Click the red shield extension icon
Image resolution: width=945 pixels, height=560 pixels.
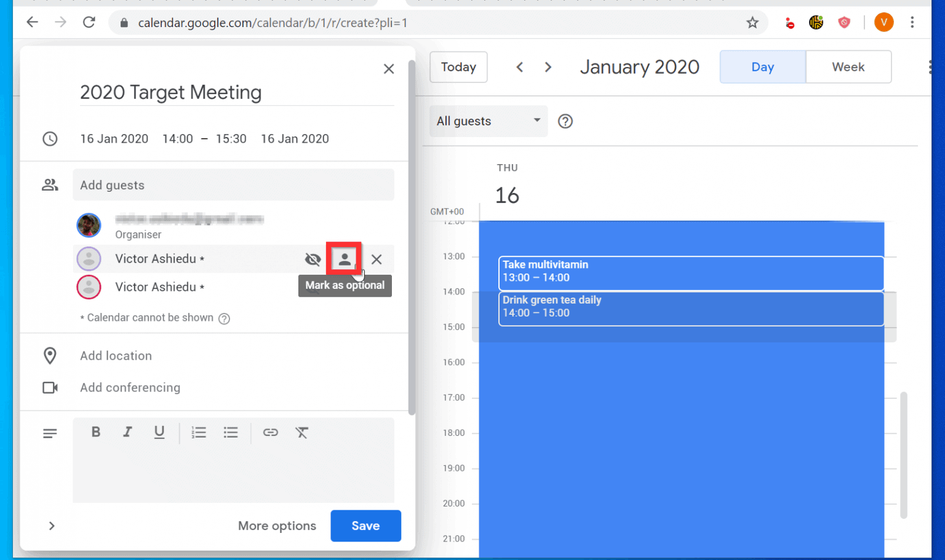point(844,23)
